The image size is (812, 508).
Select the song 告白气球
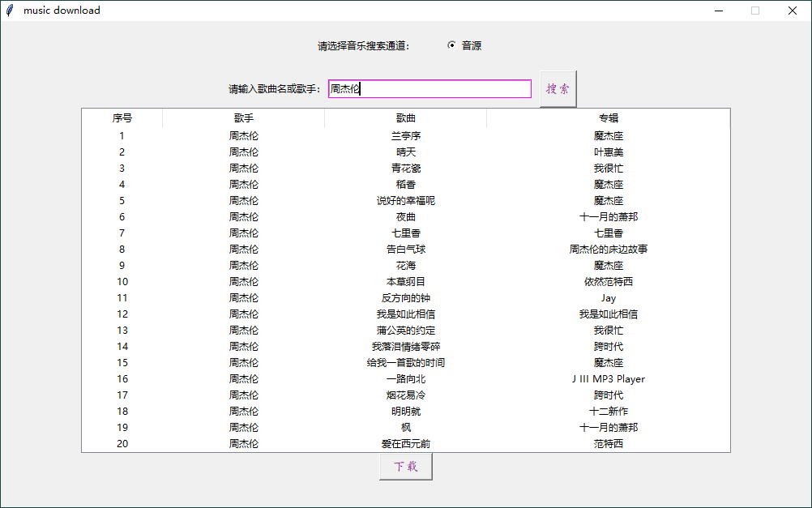(x=405, y=249)
